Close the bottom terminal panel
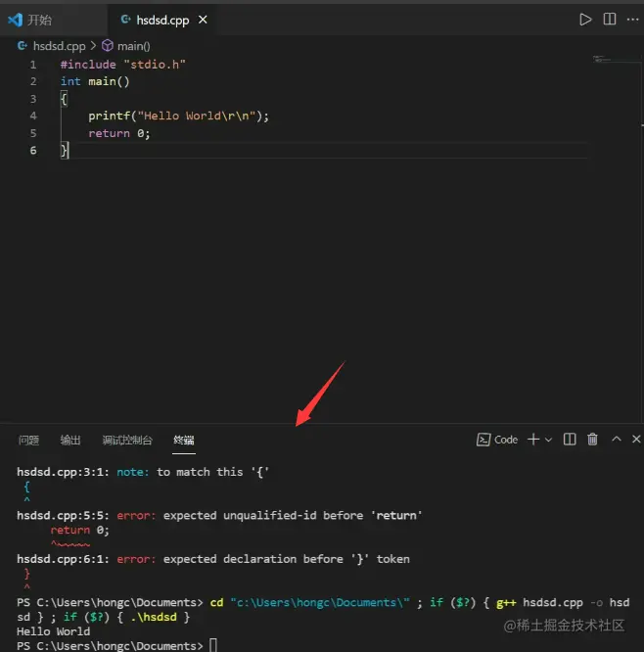 point(636,439)
